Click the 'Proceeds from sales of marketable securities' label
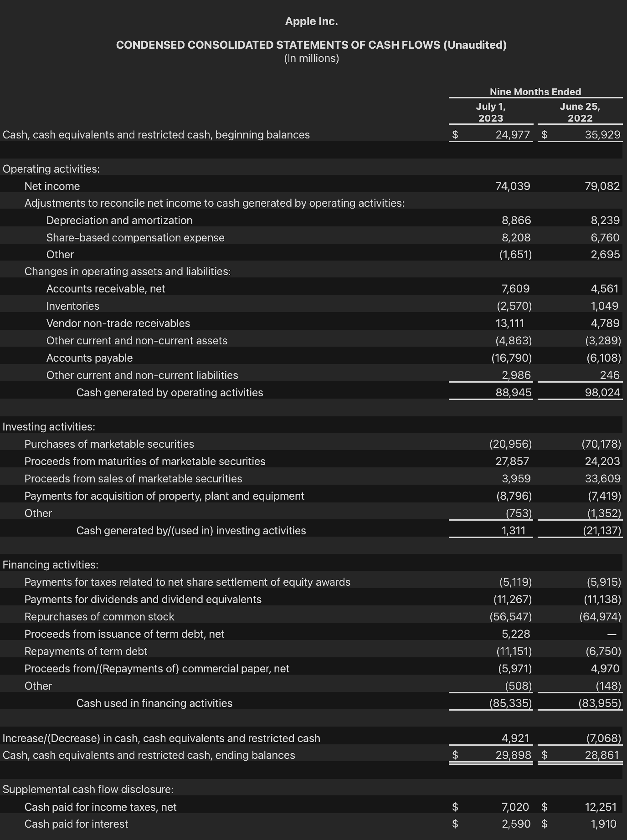 [x=133, y=479]
